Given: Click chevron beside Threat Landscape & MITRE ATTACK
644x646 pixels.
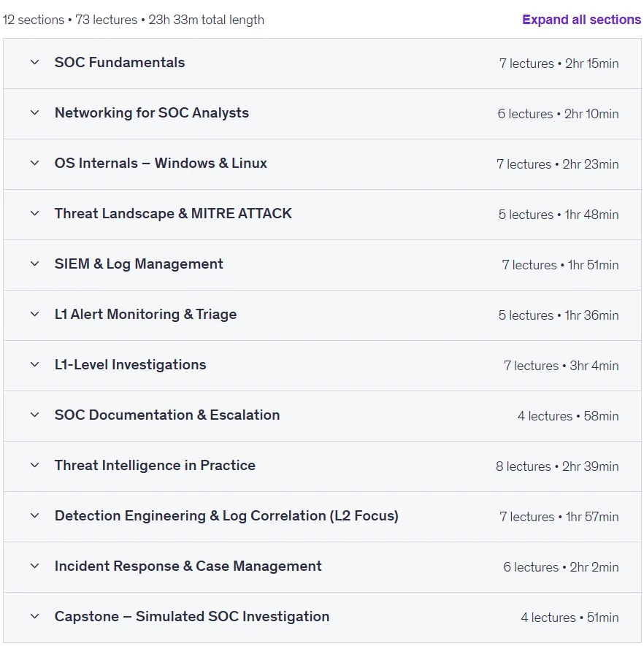Looking at the screenshot, I should pyautogui.click(x=34, y=213).
